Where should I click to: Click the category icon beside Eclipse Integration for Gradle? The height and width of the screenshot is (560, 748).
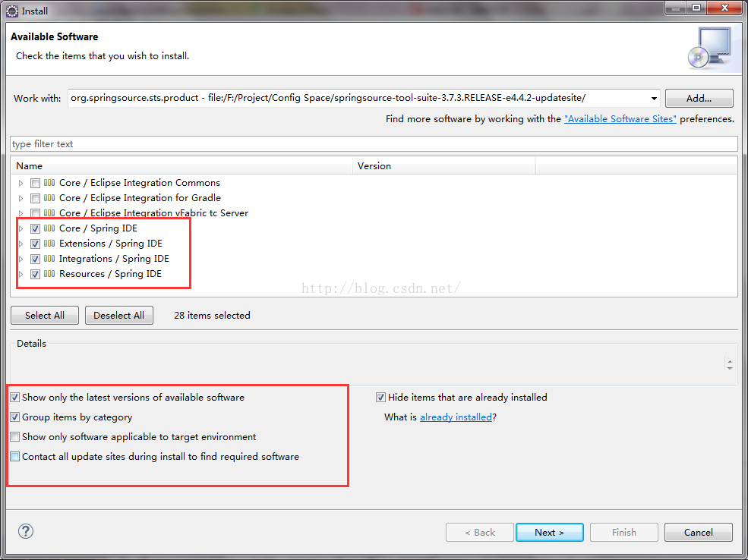point(49,198)
